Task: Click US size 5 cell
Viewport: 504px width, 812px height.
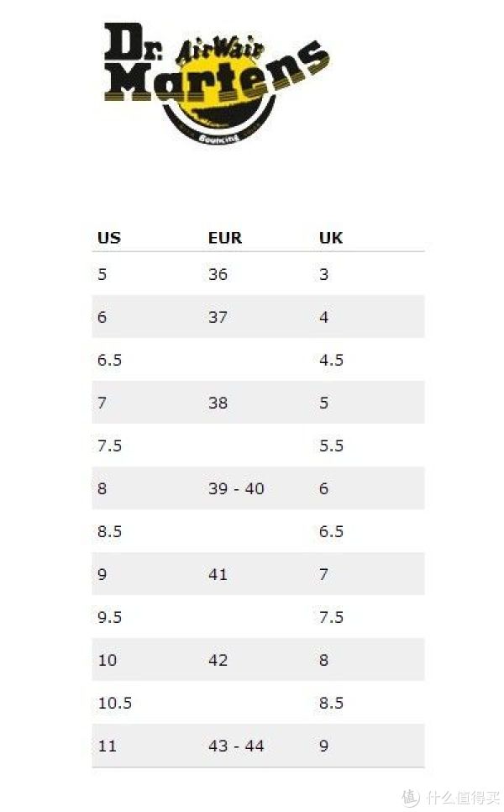Action: 102,274
